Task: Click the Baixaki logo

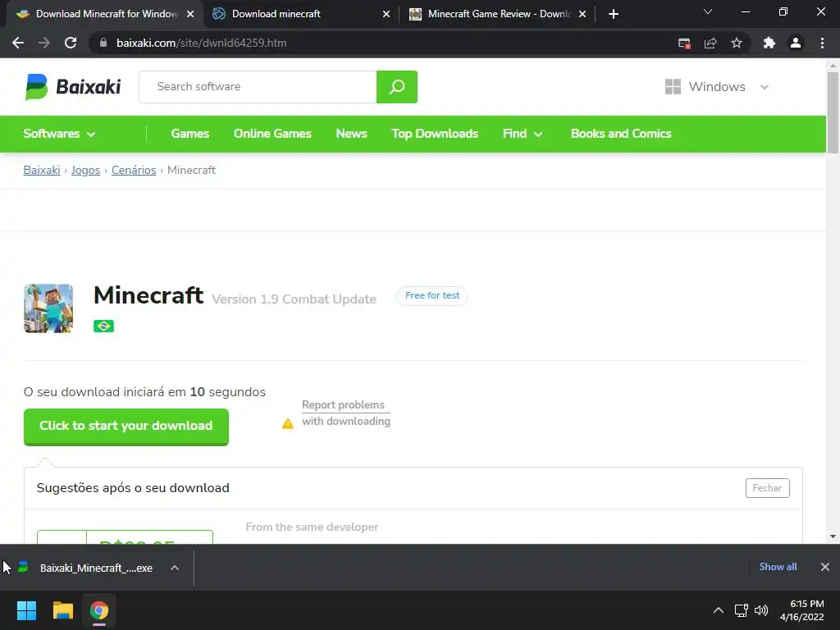Action: (x=73, y=87)
